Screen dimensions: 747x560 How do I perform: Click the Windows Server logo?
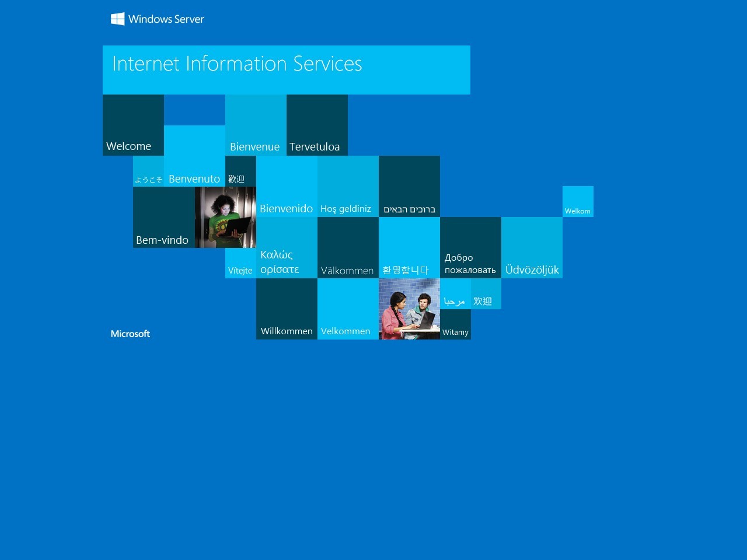click(x=158, y=19)
